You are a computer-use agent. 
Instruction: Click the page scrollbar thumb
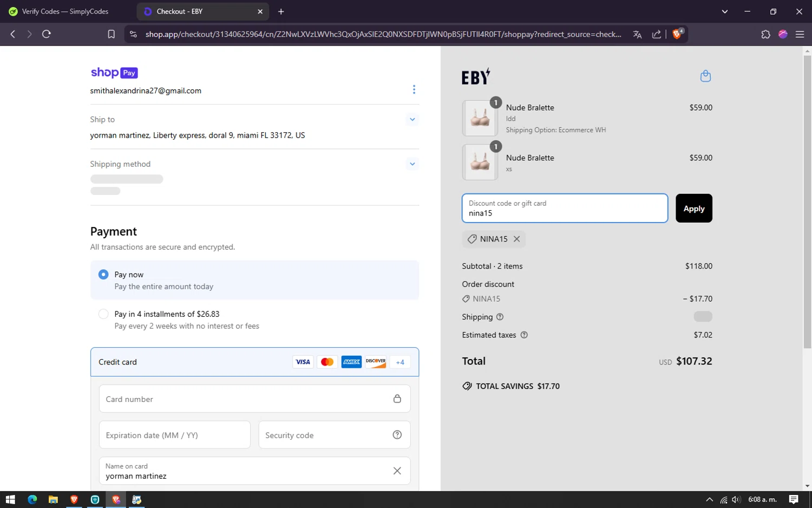(x=807, y=201)
